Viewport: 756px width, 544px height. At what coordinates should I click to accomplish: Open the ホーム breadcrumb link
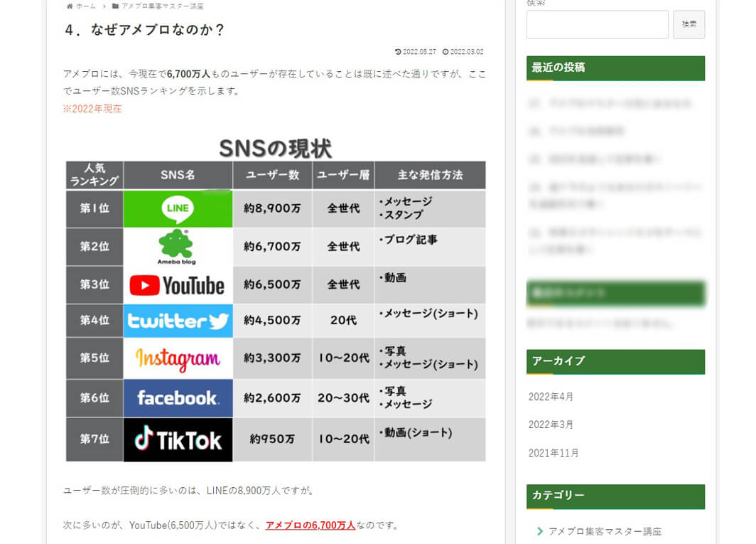click(x=86, y=6)
